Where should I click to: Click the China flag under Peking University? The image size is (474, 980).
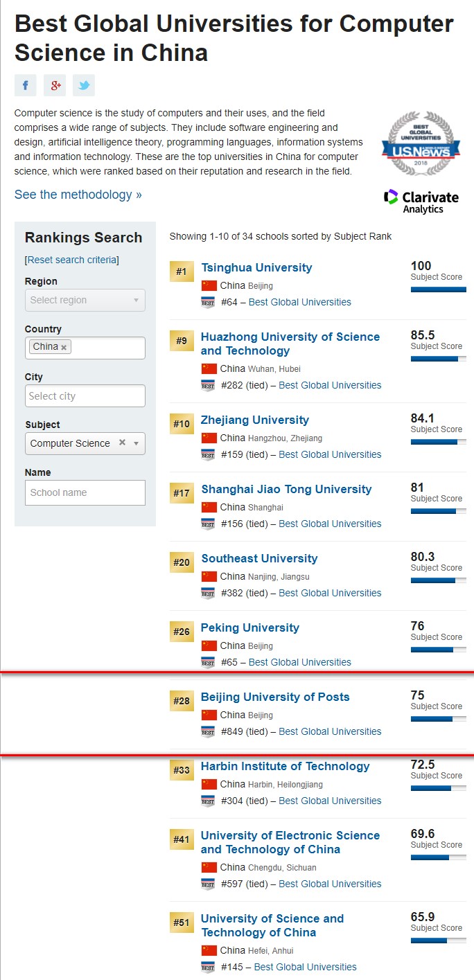[x=209, y=645]
